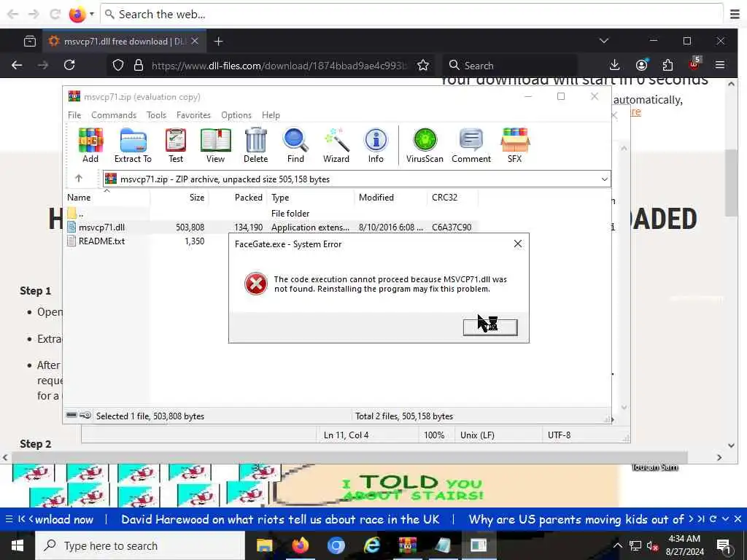Image resolution: width=747 pixels, height=560 pixels.
Task: Open the Tools menu in WinRAR
Action: tap(156, 115)
